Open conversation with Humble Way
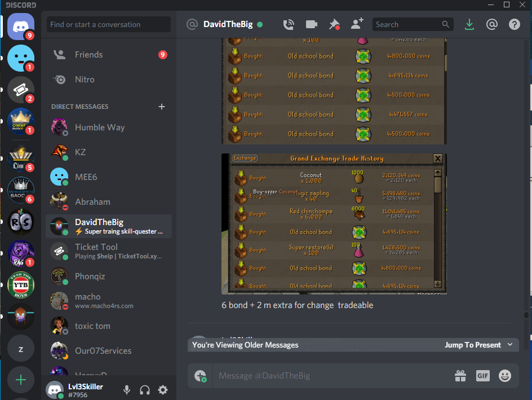The image size is (532, 400). tap(109, 128)
